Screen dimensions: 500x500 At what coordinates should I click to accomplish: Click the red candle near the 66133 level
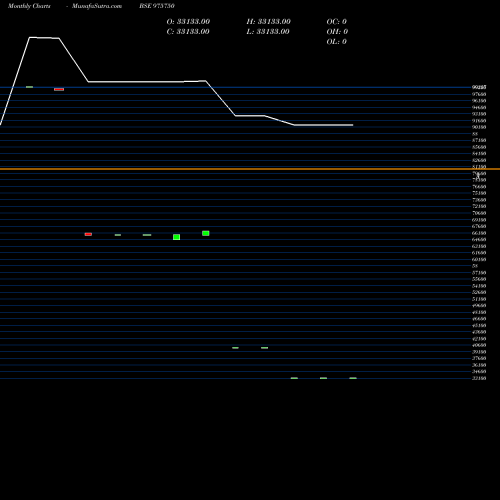click(x=88, y=234)
